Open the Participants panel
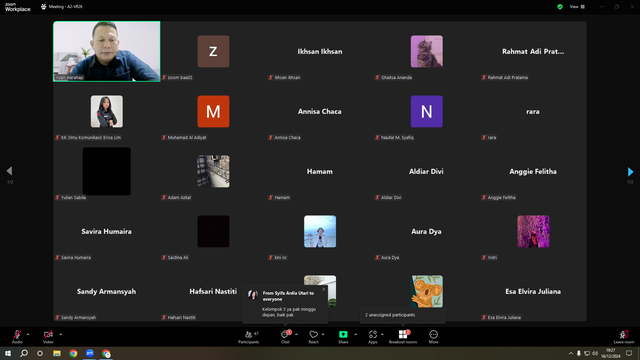The width and height of the screenshot is (640, 360). pyautogui.click(x=249, y=337)
